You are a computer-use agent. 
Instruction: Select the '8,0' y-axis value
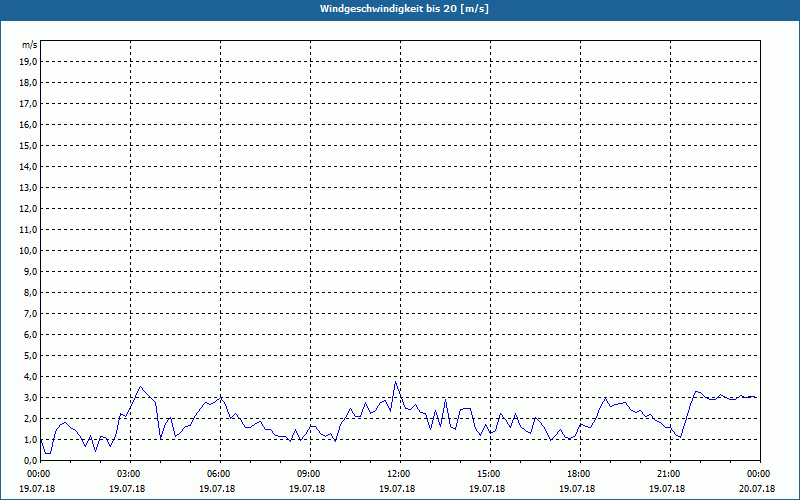30,292
